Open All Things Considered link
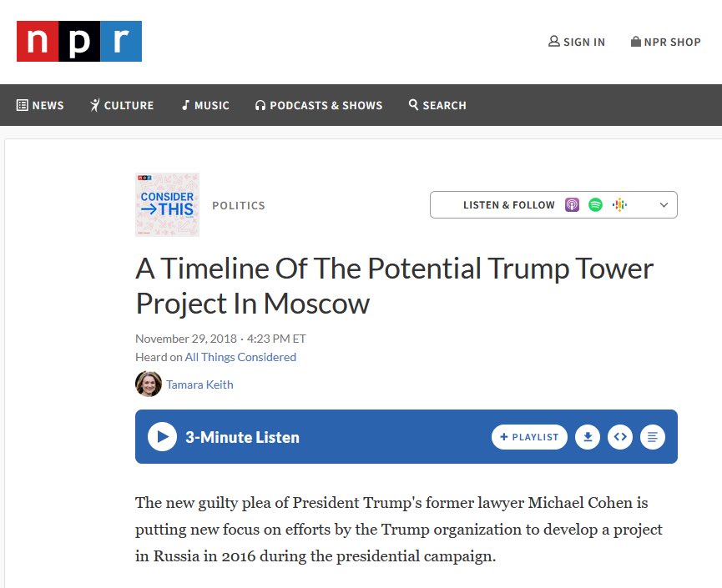 click(x=240, y=357)
